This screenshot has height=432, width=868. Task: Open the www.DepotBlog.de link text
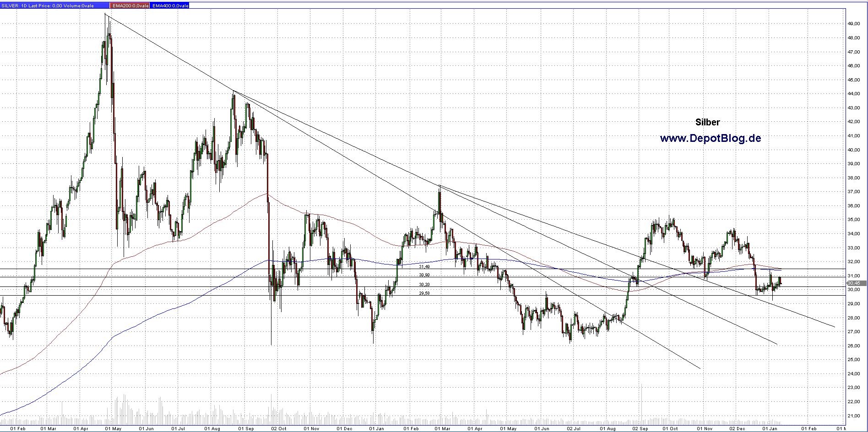click(710, 138)
